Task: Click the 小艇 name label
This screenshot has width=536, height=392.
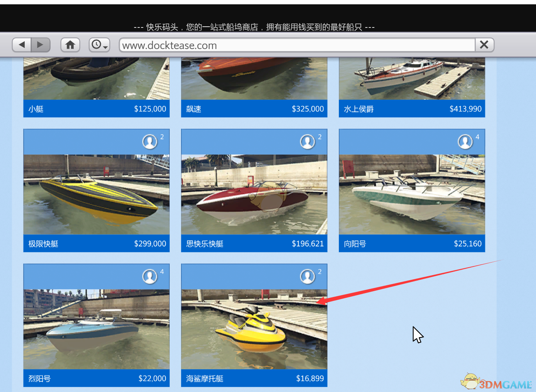Action: point(36,109)
